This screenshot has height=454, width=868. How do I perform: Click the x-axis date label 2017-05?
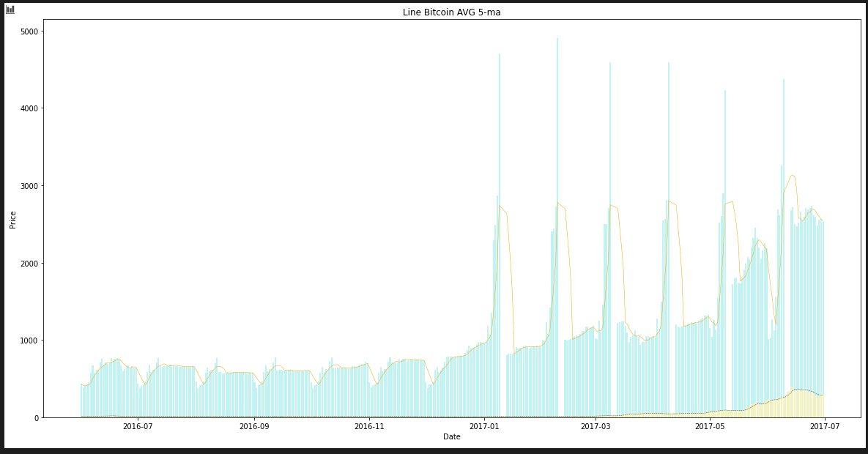[711, 425]
